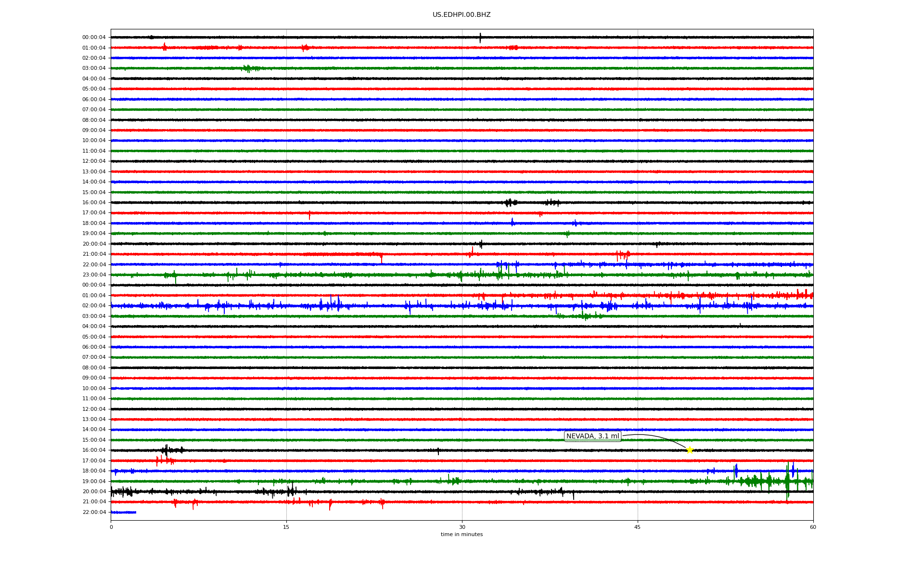Viewport: 924px width, 578px height.
Task: Click the final 21:00:04 red trace label
Action: (94, 501)
